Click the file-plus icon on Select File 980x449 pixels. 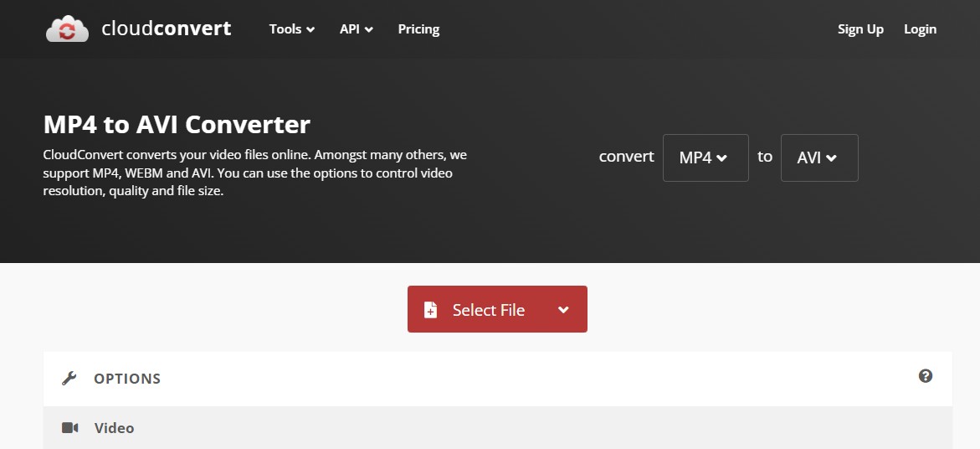click(431, 310)
